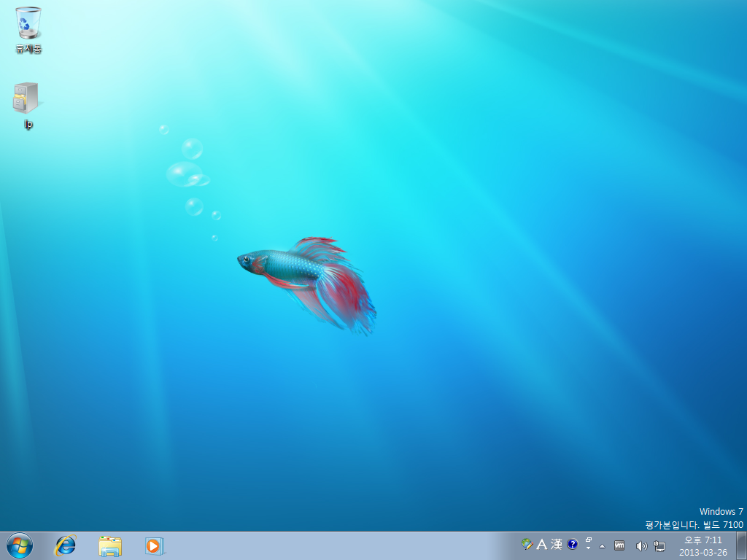Viewport: 747px width, 560px height.
Task: Click the 'lp' label under cabinet icon
Action: tap(28, 124)
